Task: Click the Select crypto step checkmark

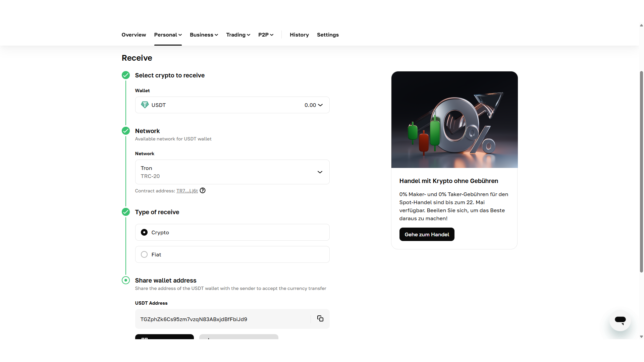Action: [x=126, y=75]
